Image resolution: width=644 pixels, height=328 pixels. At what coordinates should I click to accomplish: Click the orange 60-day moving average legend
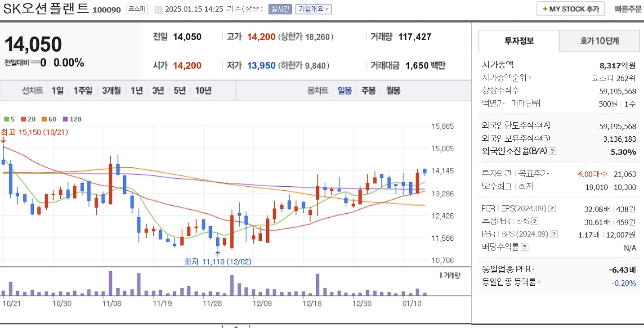[x=49, y=119]
